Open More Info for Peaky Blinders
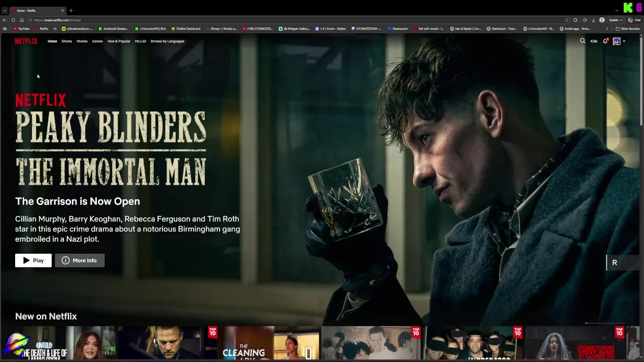The image size is (644, 362). point(79,260)
